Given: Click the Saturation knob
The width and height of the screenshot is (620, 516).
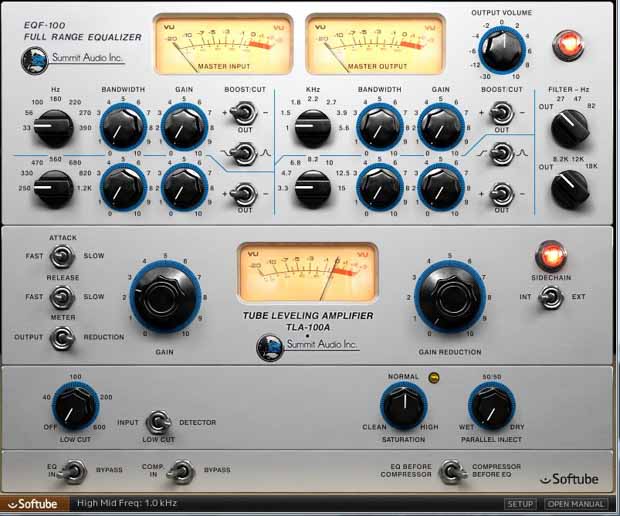Looking at the screenshot, I should pos(403,405).
